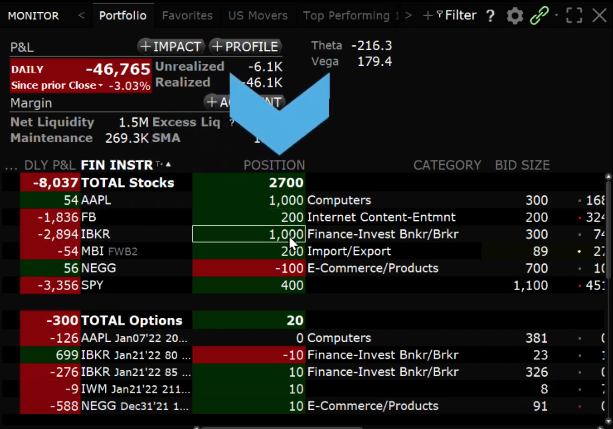Click the +PROFILE button
The height and width of the screenshot is (429, 613).
tap(245, 47)
